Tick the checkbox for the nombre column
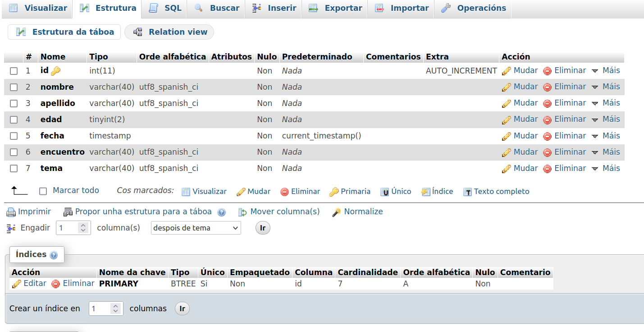Viewport: 644px width, 332px height. pyautogui.click(x=14, y=87)
